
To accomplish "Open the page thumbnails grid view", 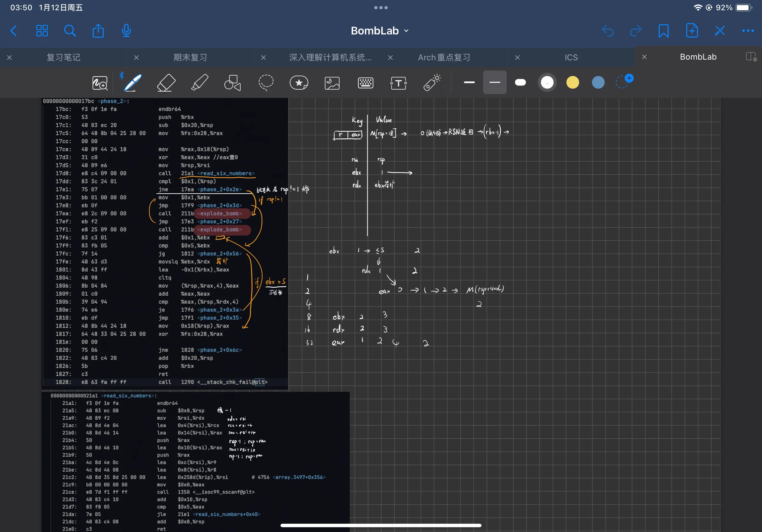I will 42,31.
